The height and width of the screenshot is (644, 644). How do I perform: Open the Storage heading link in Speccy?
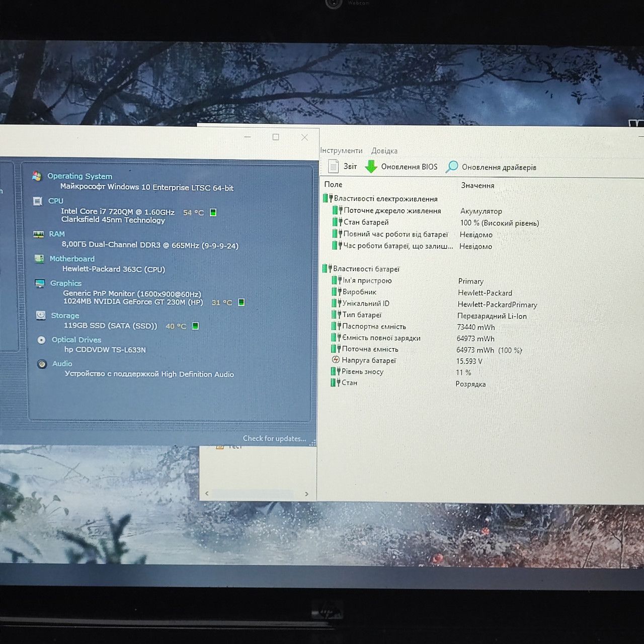click(65, 315)
